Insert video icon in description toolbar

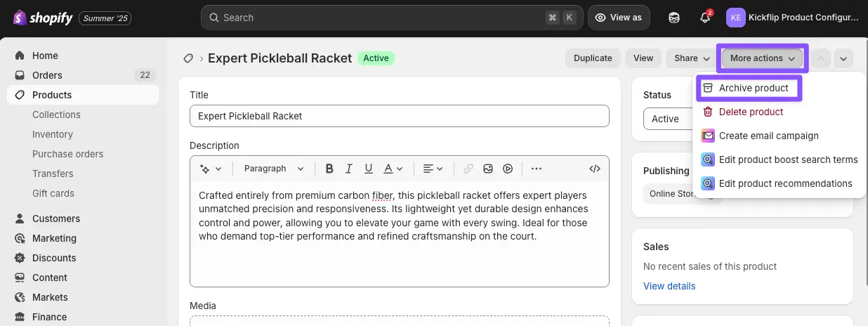(508, 169)
